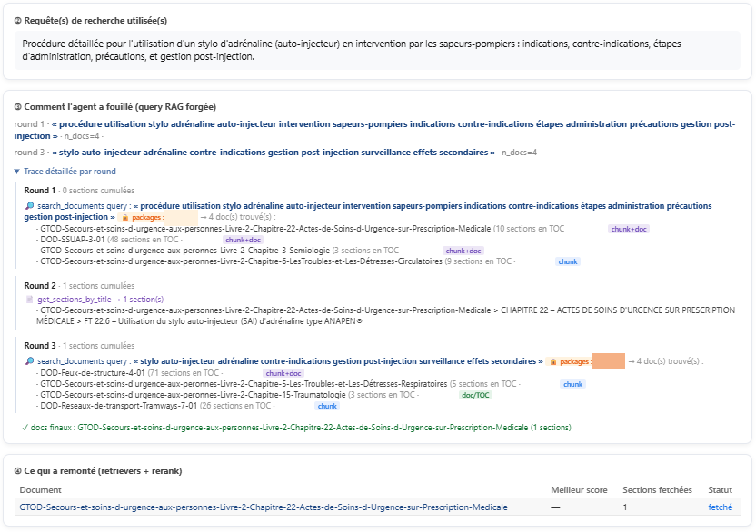Click the chunk badge for Chapitre-6 Détresses-Circulatoires
Viewport: 756px width, 532px height.
click(568, 261)
